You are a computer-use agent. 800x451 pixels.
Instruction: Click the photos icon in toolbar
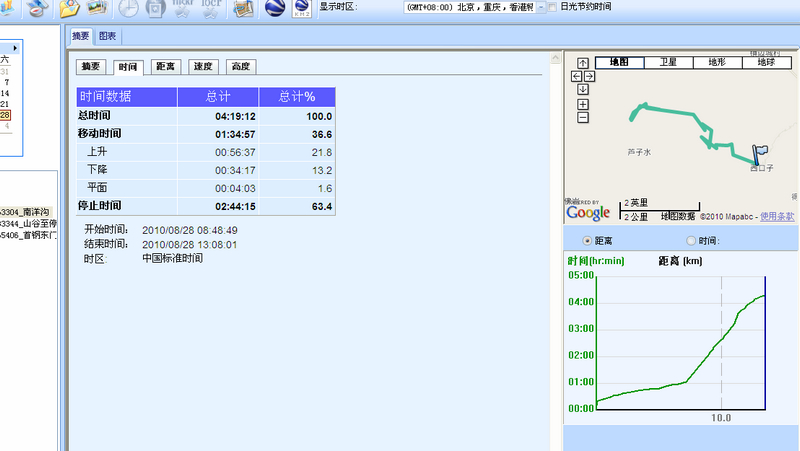click(97, 10)
